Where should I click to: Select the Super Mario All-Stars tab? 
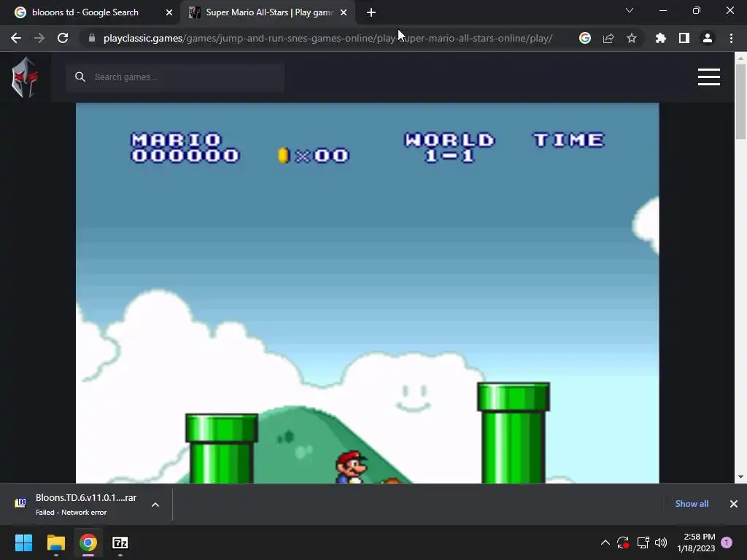pos(268,12)
